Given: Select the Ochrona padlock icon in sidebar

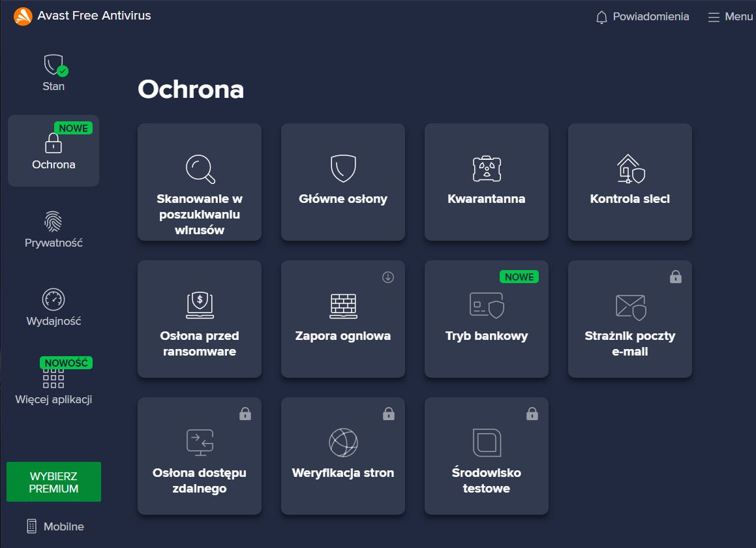Looking at the screenshot, I should 53,144.
